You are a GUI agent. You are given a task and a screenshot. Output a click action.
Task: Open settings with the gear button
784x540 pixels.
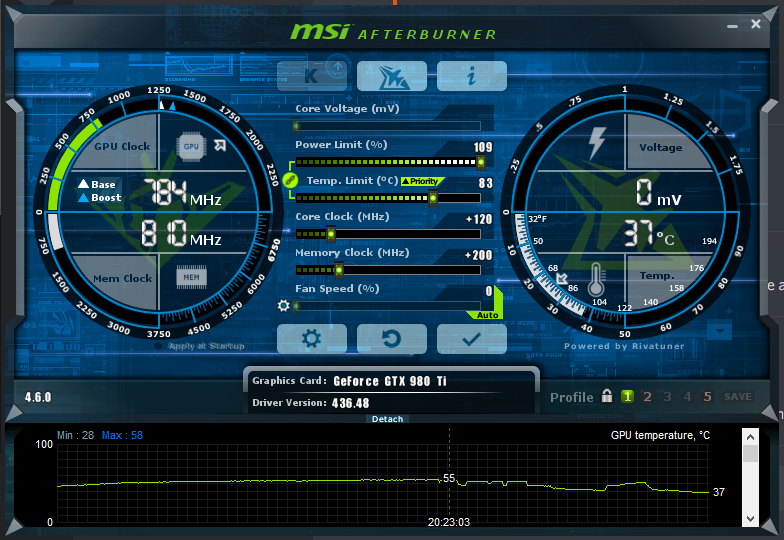tap(311, 339)
